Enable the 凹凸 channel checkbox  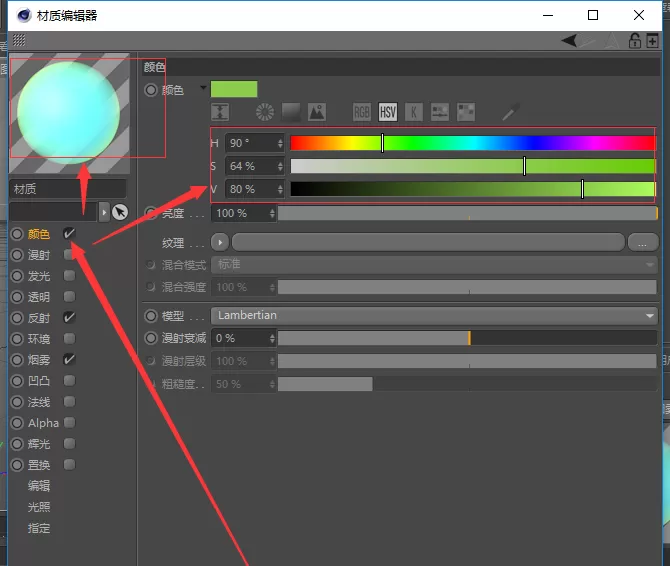click(69, 381)
